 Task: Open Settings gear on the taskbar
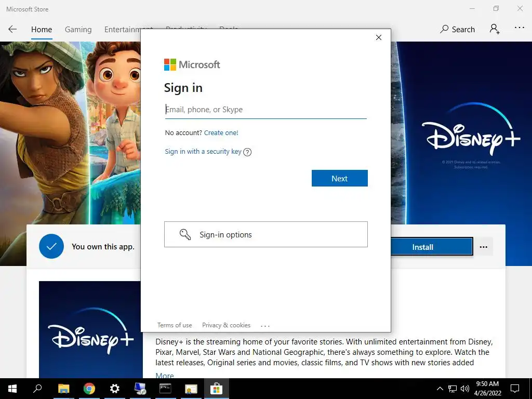click(115, 389)
